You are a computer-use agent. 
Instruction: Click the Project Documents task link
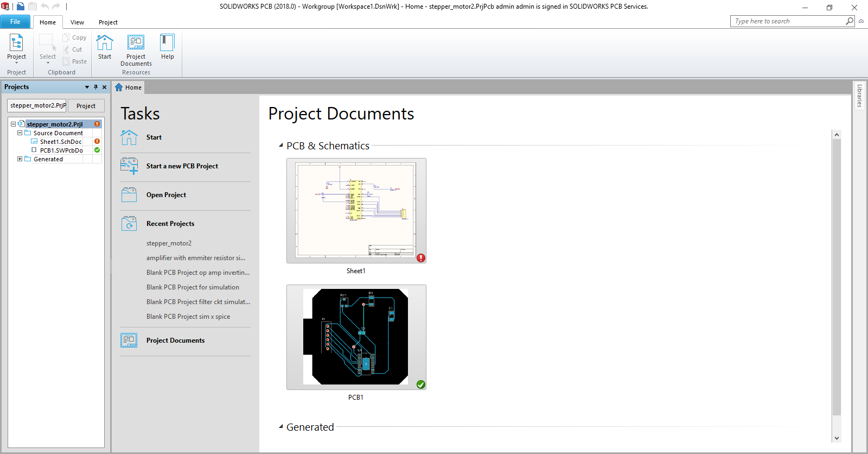tap(175, 340)
